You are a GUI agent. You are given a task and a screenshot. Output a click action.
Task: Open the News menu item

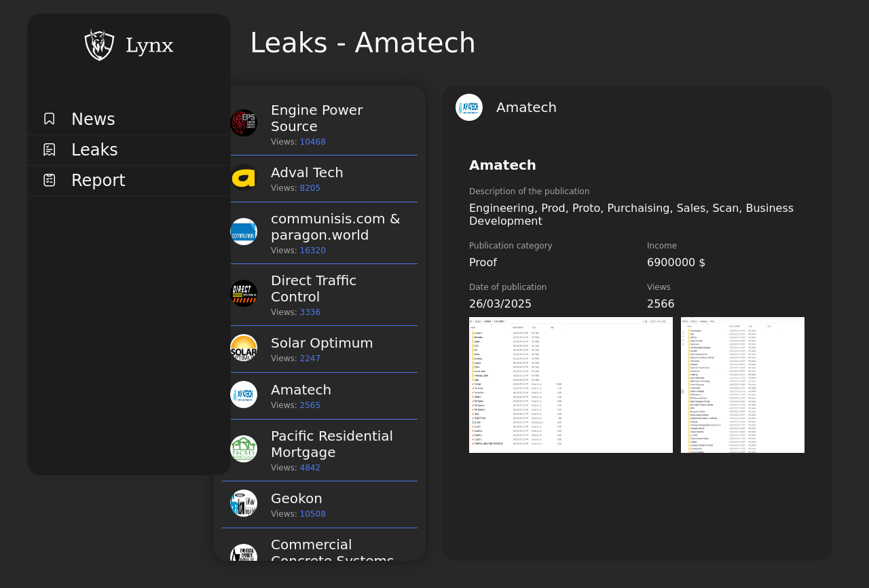(129, 120)
